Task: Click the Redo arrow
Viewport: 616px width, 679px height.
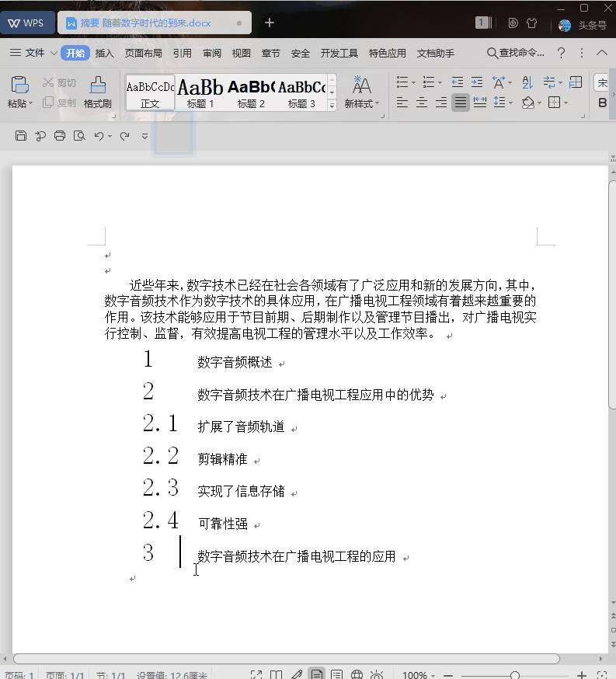Action: [x=124, y=136]
